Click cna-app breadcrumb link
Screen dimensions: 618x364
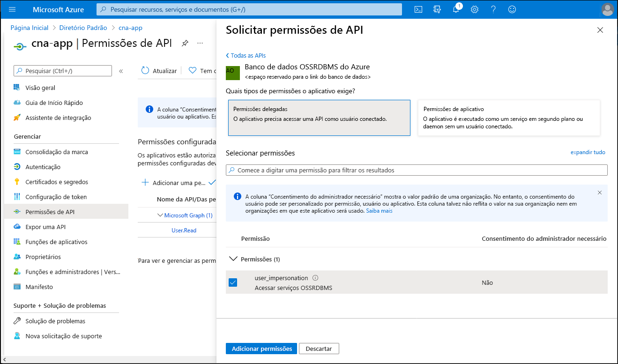click(130, 28)
